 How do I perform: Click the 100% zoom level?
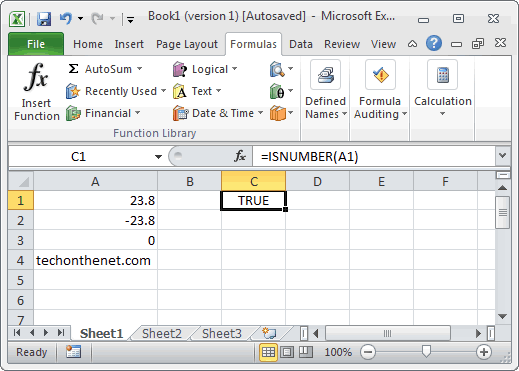point(338,352)
